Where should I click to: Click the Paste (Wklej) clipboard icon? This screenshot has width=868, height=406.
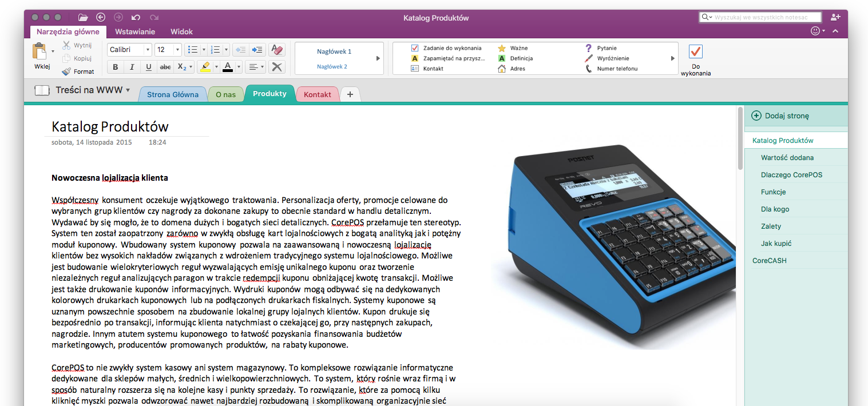(x=40, y=52)
